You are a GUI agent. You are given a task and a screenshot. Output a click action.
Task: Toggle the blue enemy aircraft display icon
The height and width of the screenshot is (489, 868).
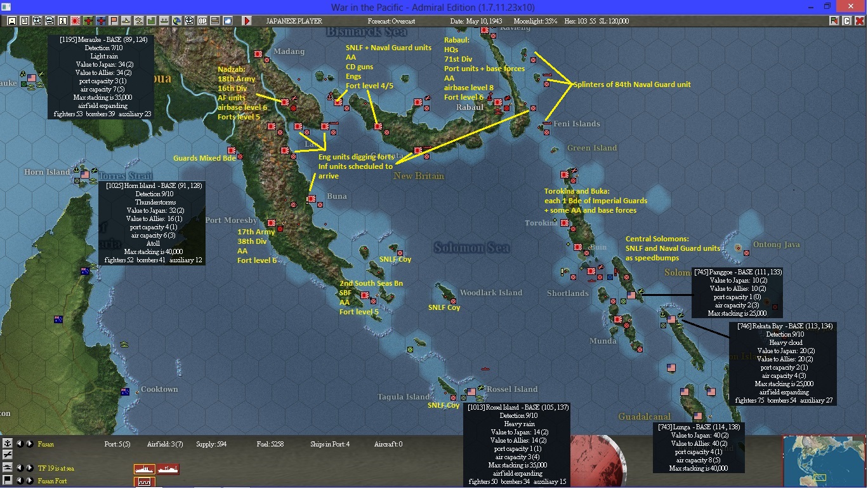point(100,20)
